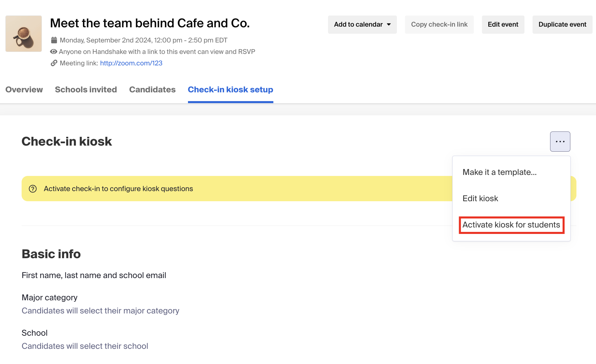Click the 'School' label
The image size is (596, 364).
[x=35, y=333]
